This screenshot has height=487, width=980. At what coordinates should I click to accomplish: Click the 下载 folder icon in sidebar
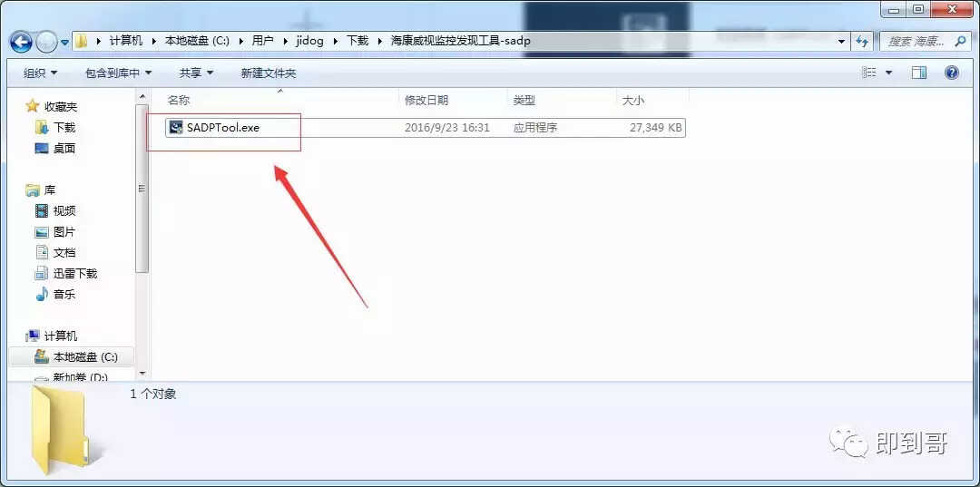[x=42, y=127]
